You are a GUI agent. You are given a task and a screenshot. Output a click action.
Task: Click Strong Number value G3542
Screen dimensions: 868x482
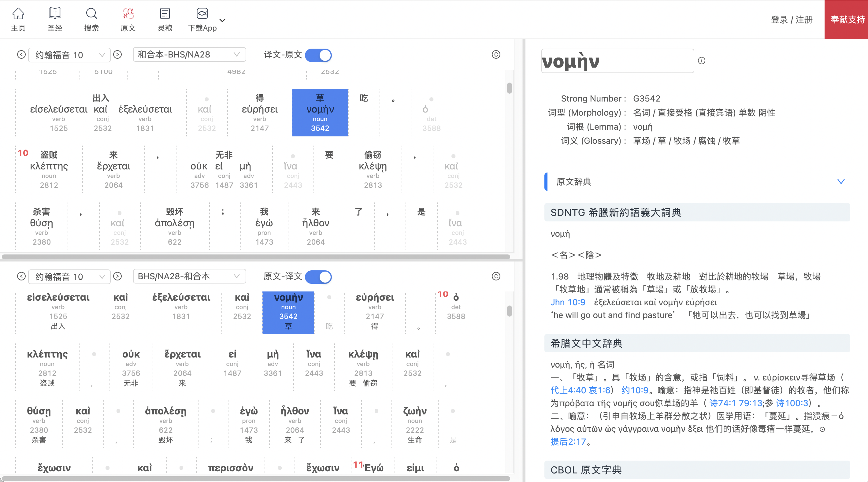click(x=647, y=98)
